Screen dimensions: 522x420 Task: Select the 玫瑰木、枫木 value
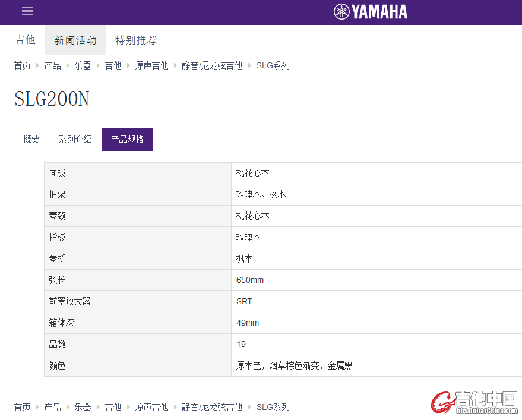pos(261,194)
